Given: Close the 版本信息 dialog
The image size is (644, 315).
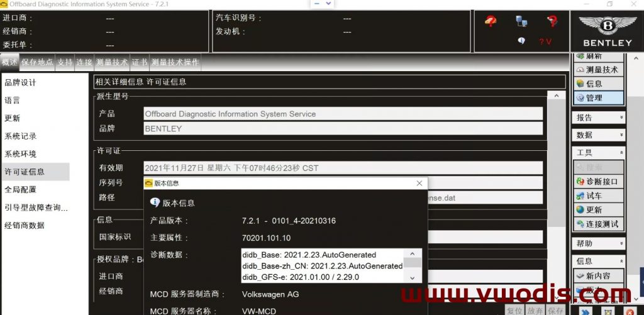Looking at the screenshot, I should pos(419,183).
